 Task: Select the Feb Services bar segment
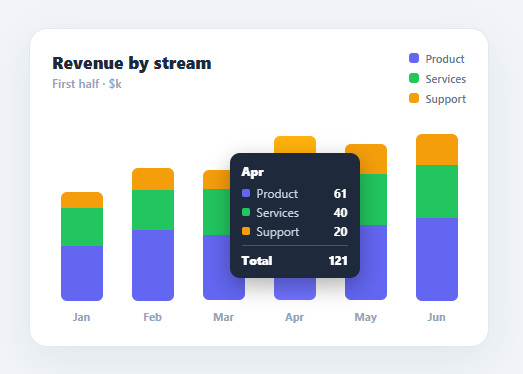pyautogui.click(x=153, y=210)
